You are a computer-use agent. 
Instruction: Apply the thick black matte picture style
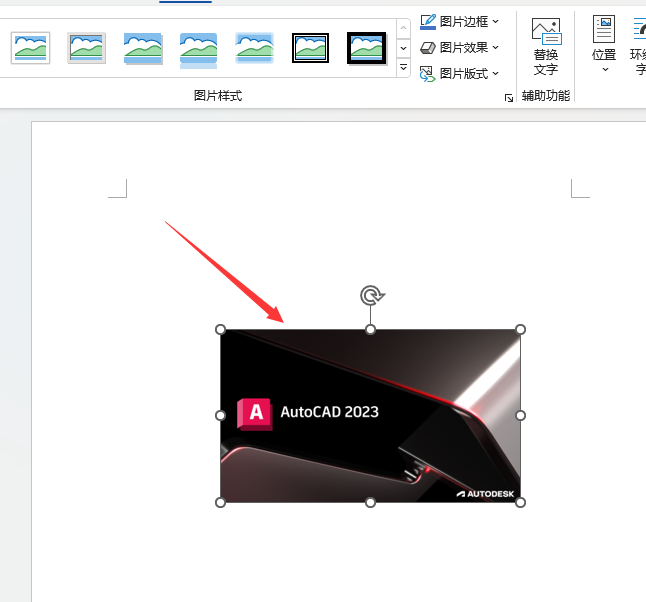pos(367,48)
